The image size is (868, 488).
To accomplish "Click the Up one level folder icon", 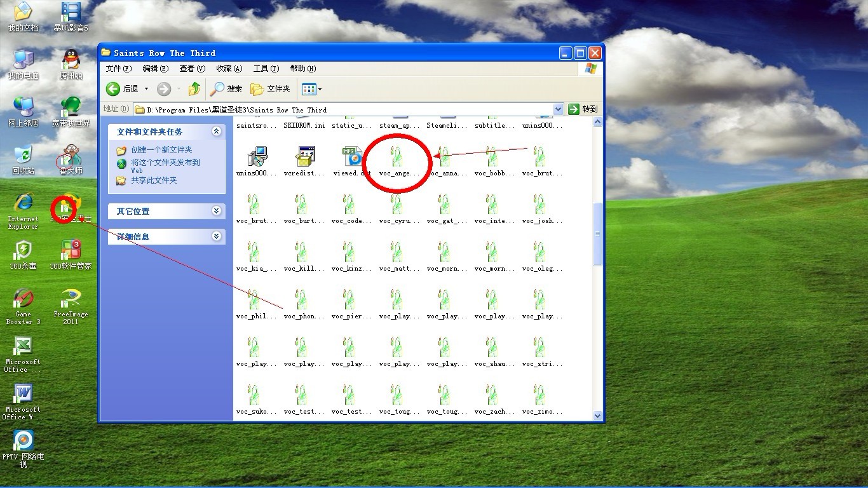I will pyautogui.click(x=195, y=89).
